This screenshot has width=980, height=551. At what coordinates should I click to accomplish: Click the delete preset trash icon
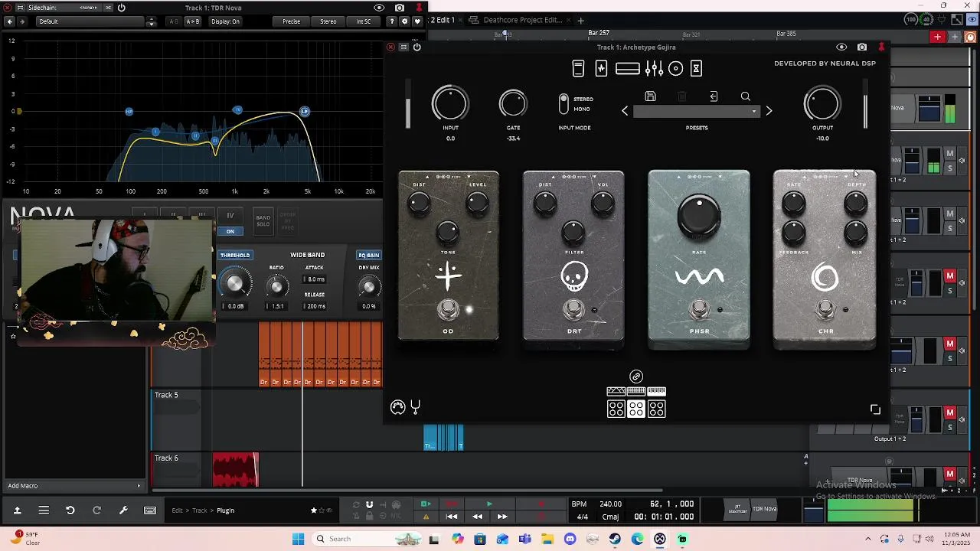click(x=682, y=96)
